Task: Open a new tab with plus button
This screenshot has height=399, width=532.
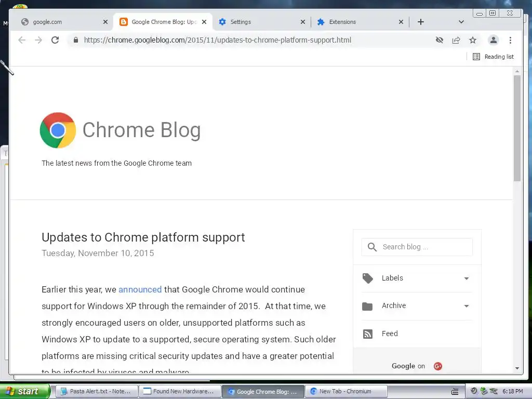Action: coord(421,22)
